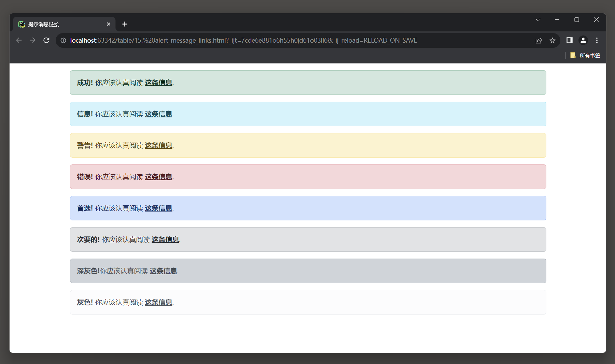Maximize the browser window
This screenshot has width=615, height=364.
click(x=577, y=20)
